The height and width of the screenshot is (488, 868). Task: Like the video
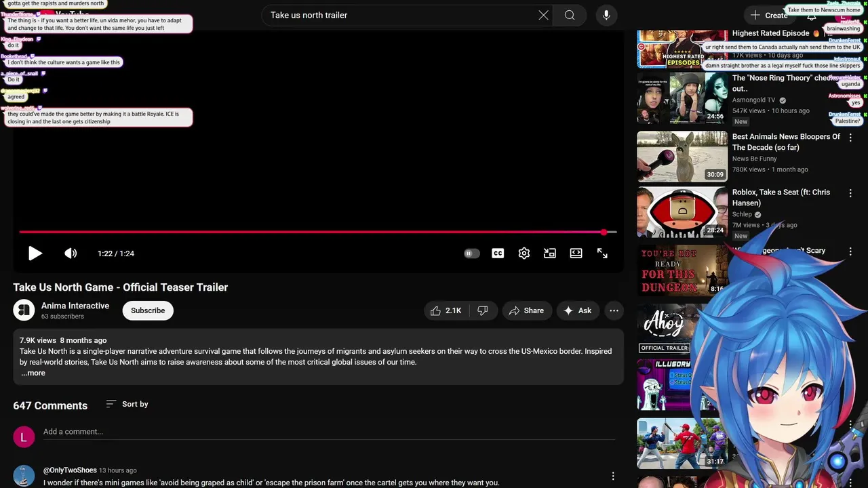coord(446,310)
